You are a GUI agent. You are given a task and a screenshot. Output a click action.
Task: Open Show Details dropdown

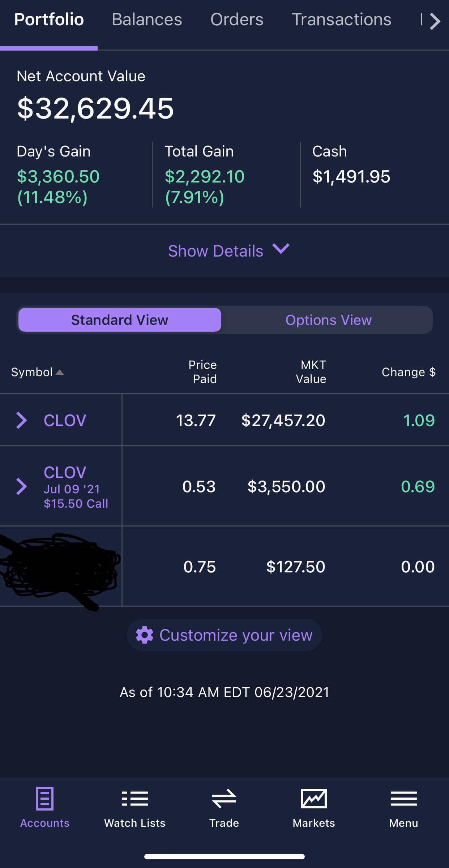click(224, 250)
